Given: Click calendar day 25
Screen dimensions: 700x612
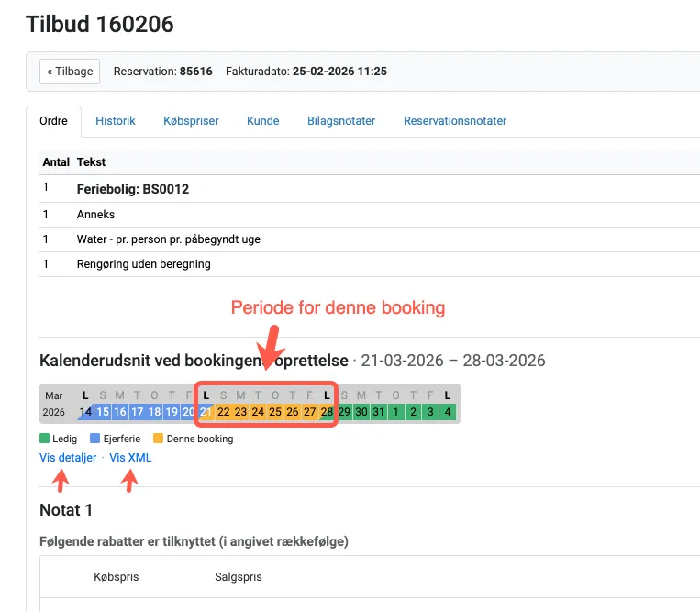Looking at the screenshot, I should click(275, 412).
